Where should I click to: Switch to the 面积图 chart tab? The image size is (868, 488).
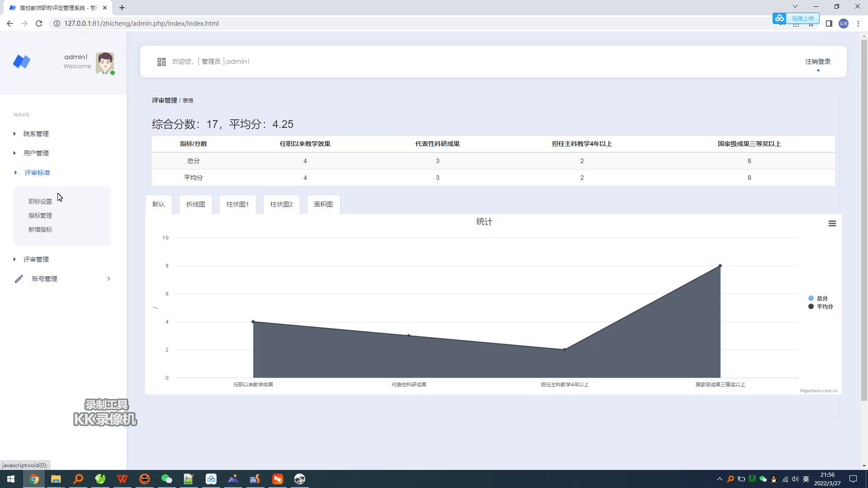click(x=324, y=204)
